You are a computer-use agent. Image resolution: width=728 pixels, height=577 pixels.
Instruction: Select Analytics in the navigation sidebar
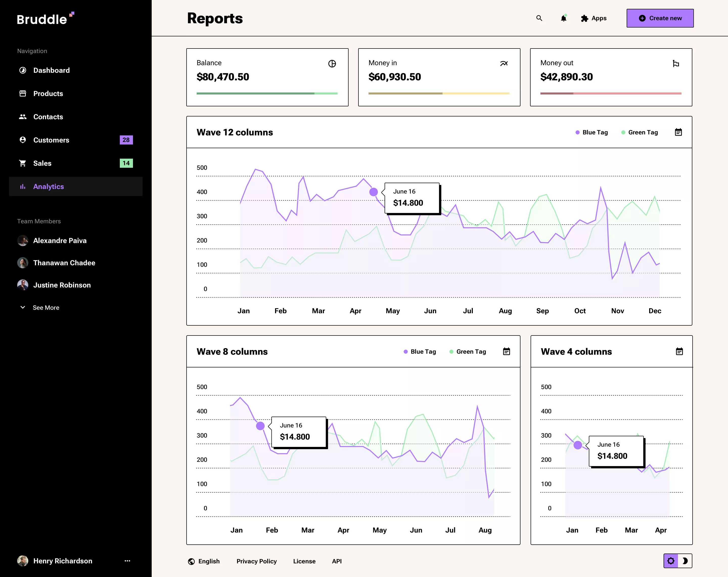tap(49, 186)
